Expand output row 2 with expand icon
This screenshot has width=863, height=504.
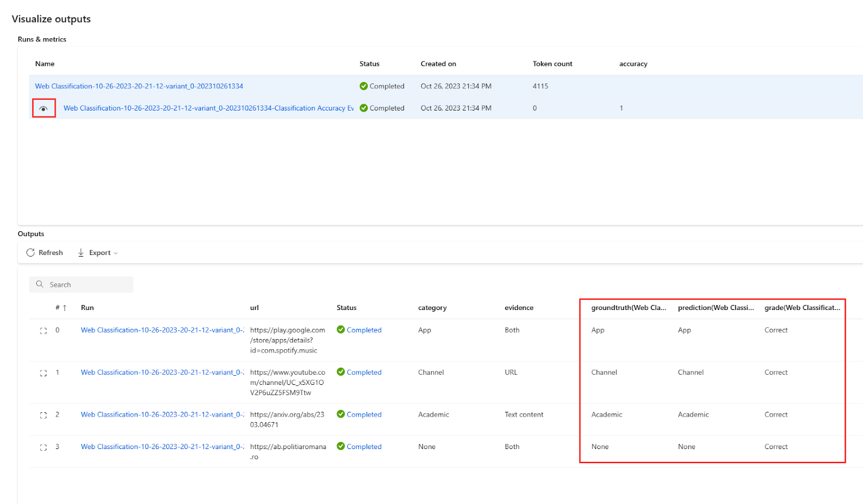[x=43, y=415]
